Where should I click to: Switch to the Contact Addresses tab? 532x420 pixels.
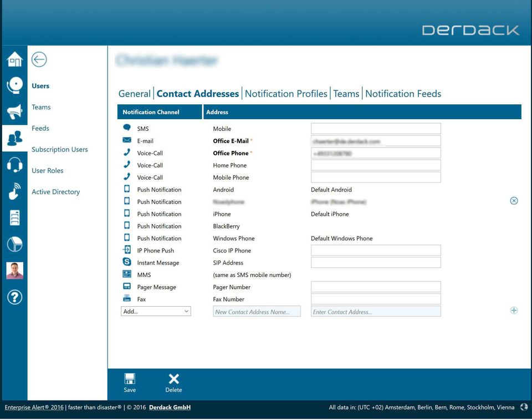(197, 94)
